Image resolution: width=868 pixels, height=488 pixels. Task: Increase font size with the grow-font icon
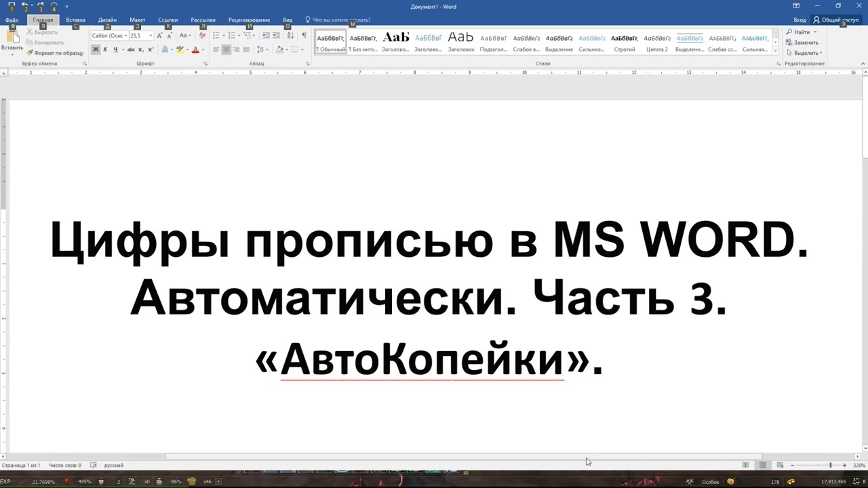160,35
